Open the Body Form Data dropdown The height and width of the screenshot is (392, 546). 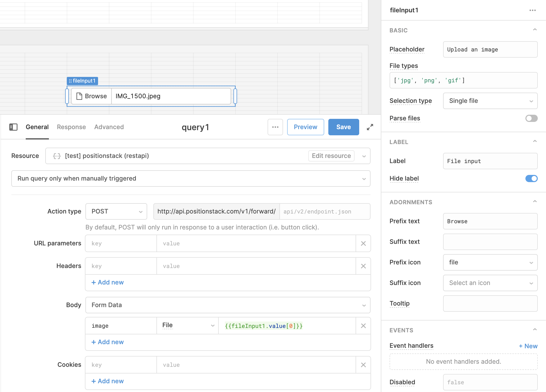[228, 305]
